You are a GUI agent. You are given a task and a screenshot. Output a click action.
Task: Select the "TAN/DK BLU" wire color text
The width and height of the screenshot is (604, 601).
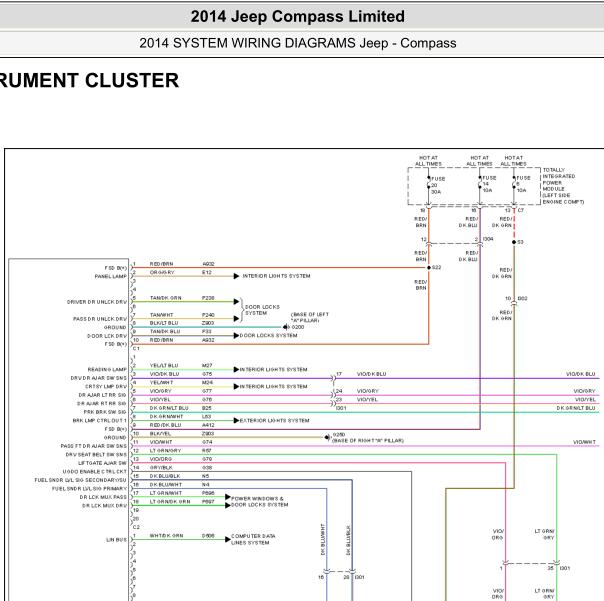tap(165, 331)
